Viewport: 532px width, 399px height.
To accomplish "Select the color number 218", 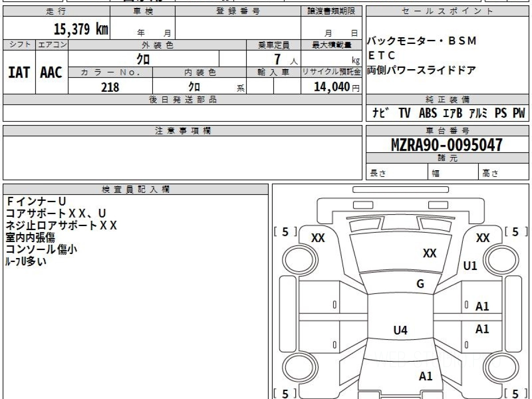I will pyautogui.click(x=110, y=87).
